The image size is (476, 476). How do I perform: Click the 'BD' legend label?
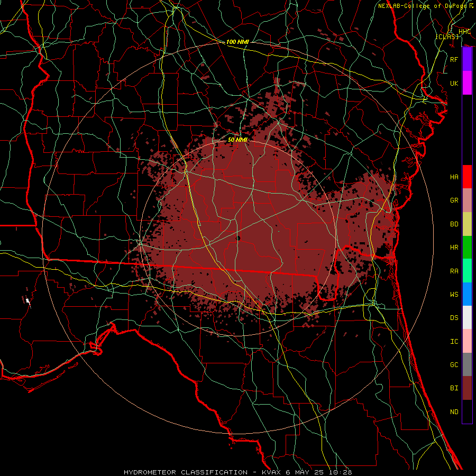[454, 224]
